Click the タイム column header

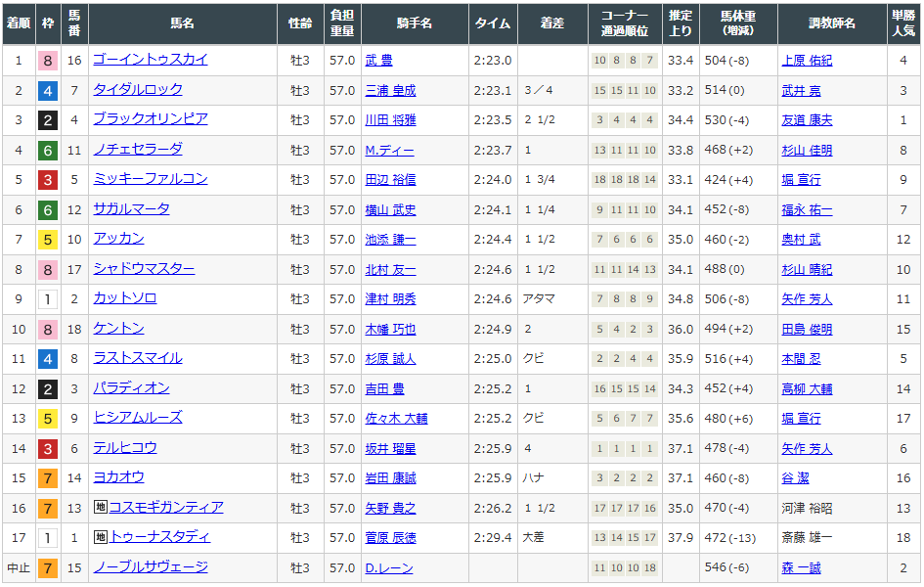[x=492, y=23]
